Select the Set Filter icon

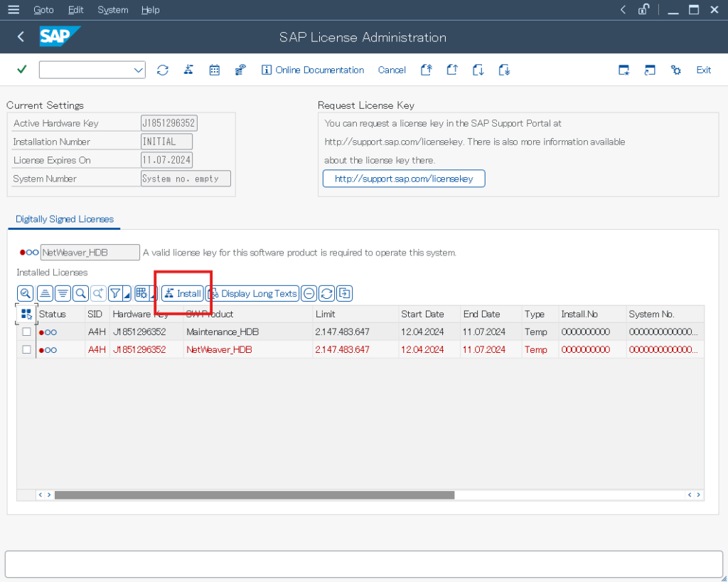point(114,293)
